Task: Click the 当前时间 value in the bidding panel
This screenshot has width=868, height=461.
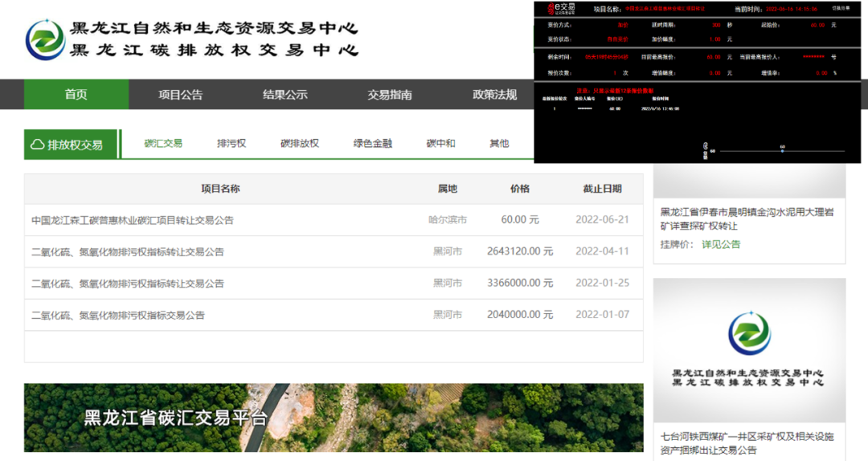Action: [792, 10]
